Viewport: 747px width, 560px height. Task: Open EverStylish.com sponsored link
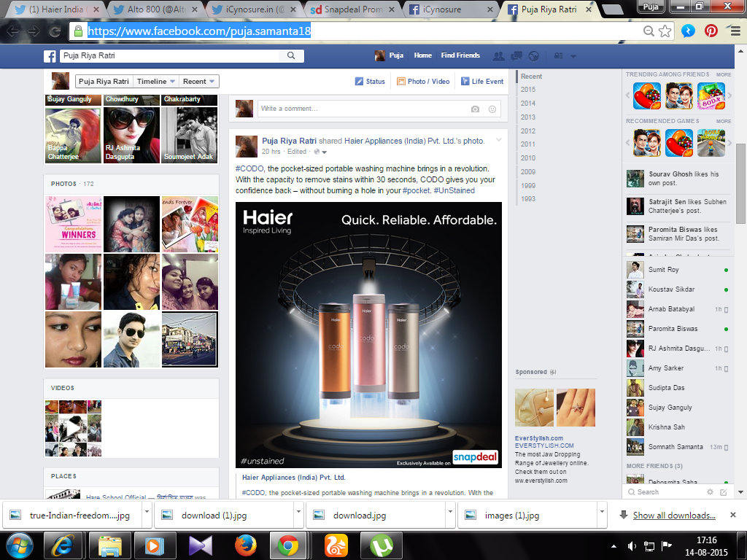tap(539, 438)
